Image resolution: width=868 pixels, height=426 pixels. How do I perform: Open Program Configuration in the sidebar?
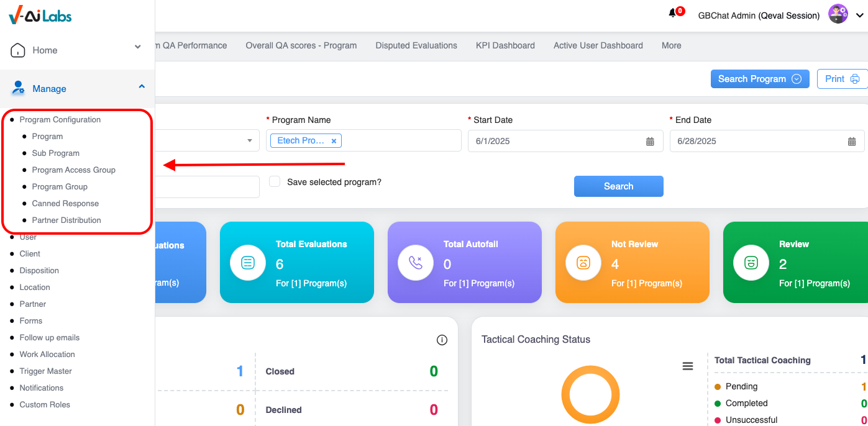click(60, 120)
